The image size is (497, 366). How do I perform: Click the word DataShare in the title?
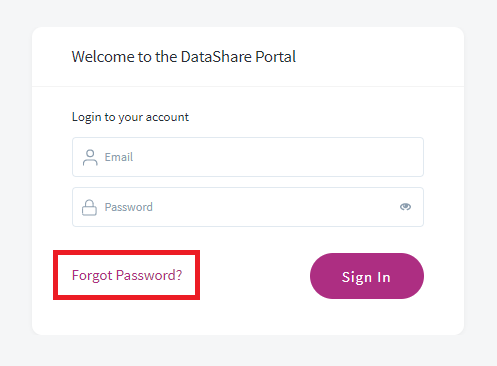(x=216, y=57)
